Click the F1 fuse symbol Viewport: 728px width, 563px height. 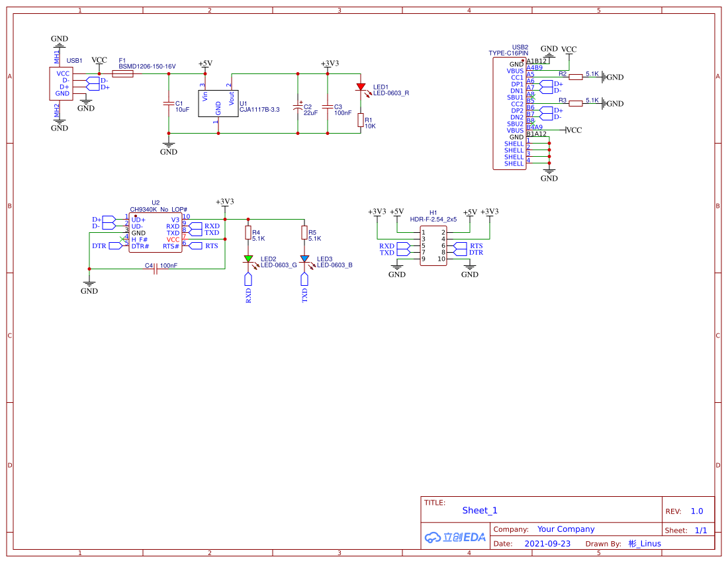(123, 74)
